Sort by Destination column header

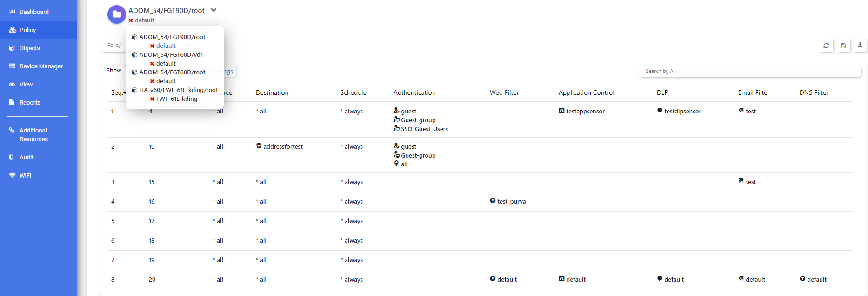pos(272,92)
